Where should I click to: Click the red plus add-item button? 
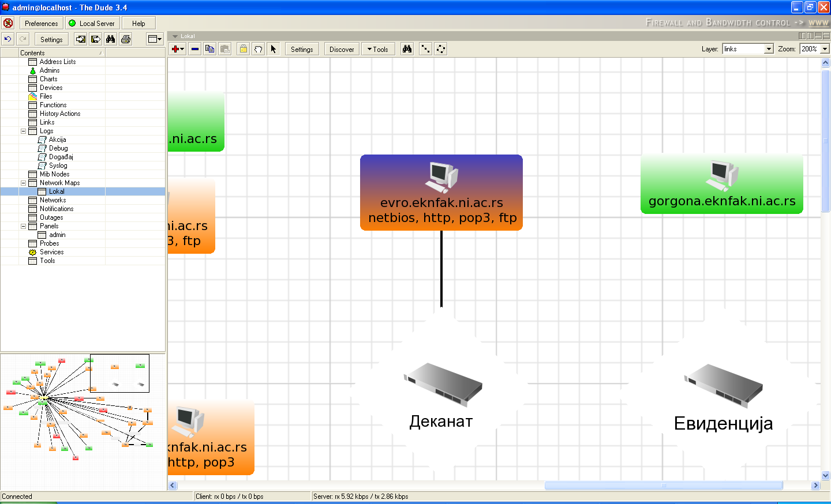tap(178, 49)
